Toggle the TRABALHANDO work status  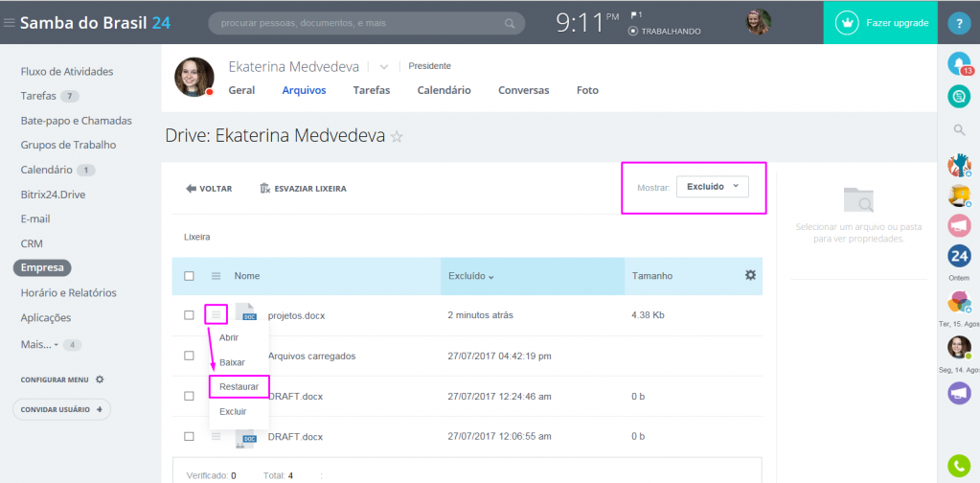click(665, 31)
